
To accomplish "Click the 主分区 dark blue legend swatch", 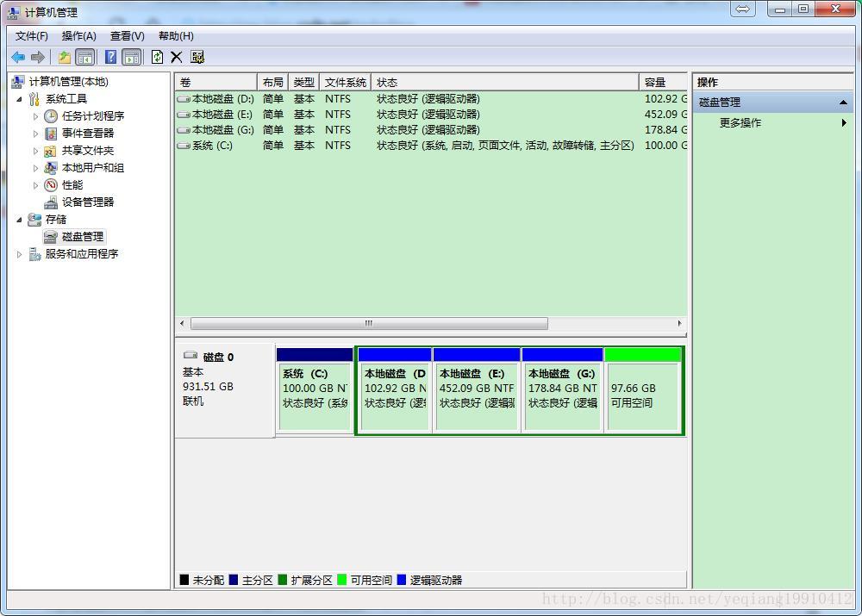I will pos(233,580).
